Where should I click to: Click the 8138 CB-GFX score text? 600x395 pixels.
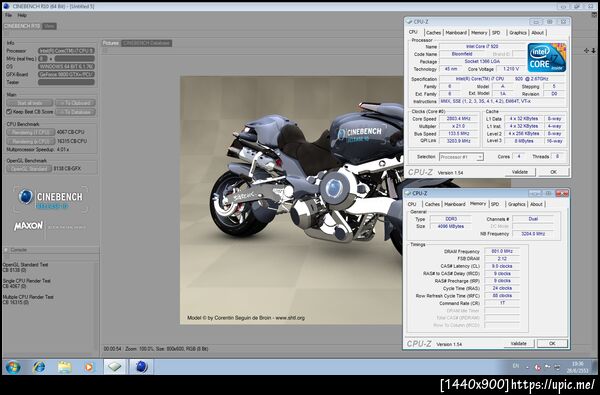67,168
